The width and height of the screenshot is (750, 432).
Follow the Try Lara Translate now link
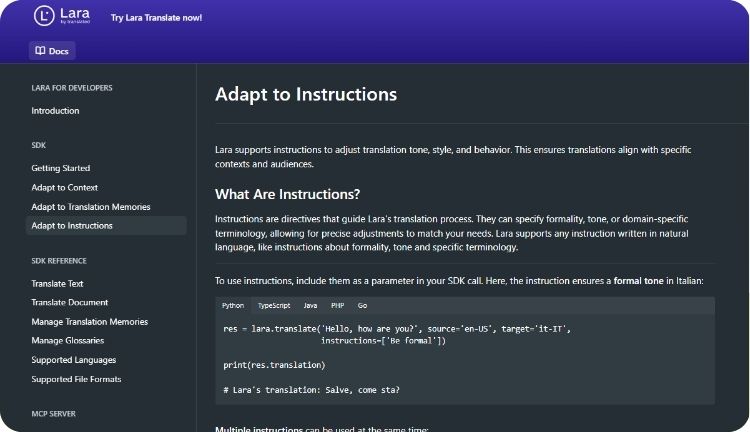point(156,18)
